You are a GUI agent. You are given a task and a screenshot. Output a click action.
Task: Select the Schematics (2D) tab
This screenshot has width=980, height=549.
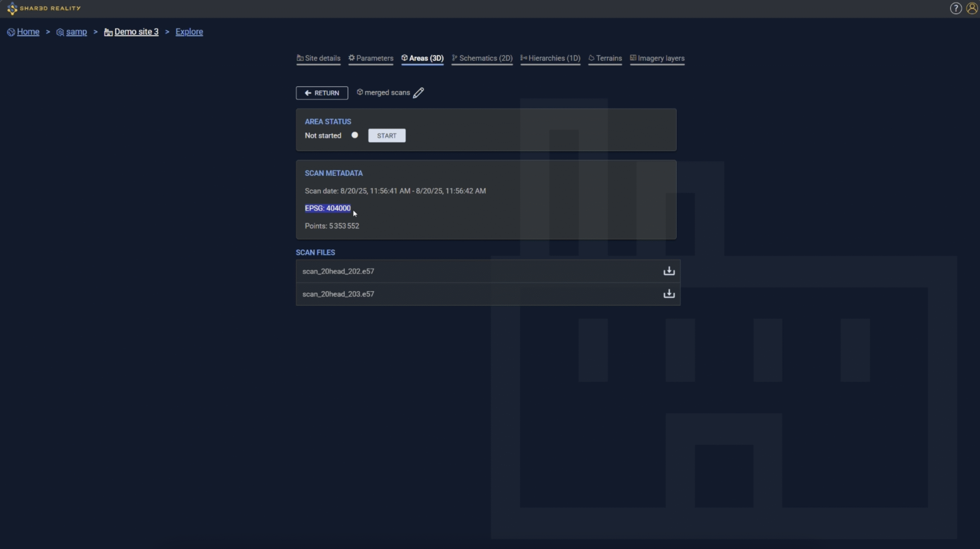[482, 58]
